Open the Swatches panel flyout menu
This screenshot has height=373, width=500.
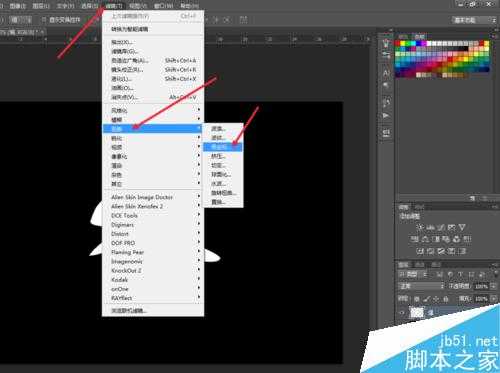[x=493, y=36]
